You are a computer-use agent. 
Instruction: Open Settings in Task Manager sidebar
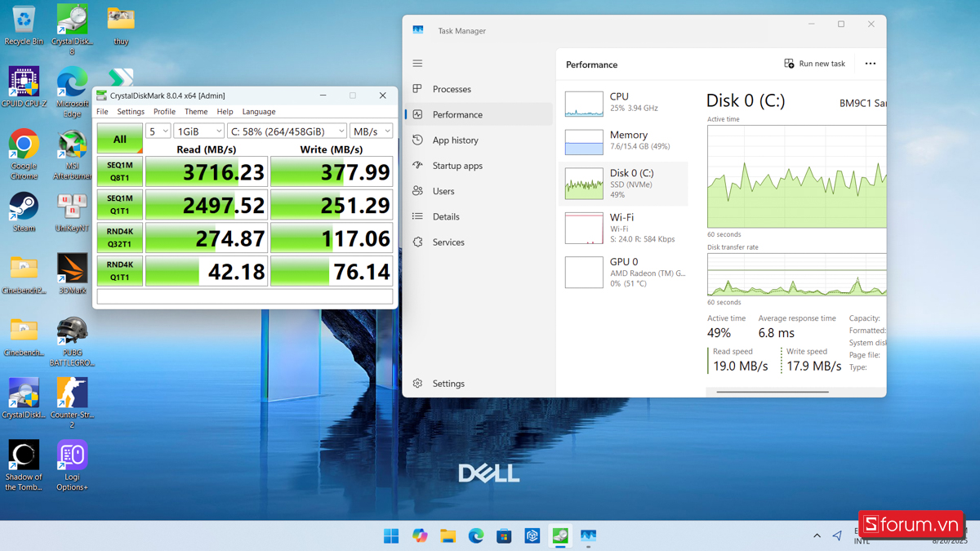coord(479,384)
